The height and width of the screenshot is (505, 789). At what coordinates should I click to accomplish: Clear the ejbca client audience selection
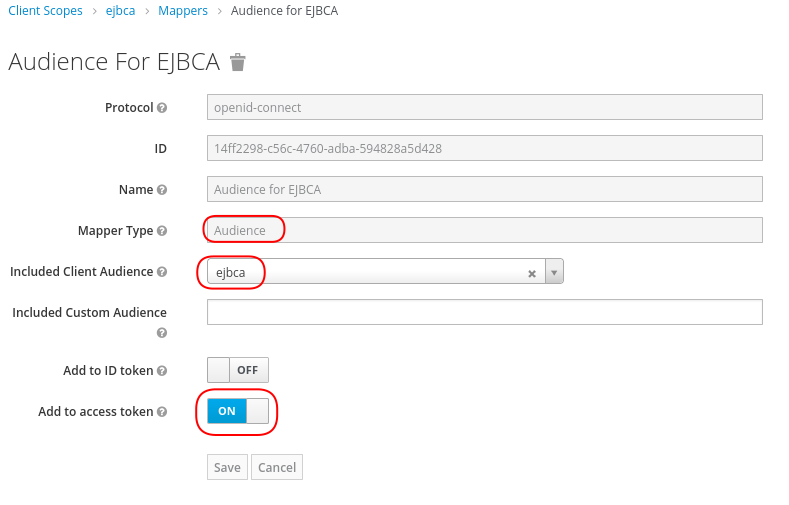[532, 273]
